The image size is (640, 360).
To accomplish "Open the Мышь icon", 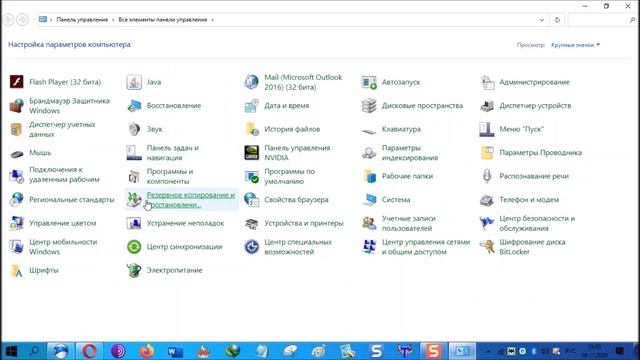I will [17, 153].
